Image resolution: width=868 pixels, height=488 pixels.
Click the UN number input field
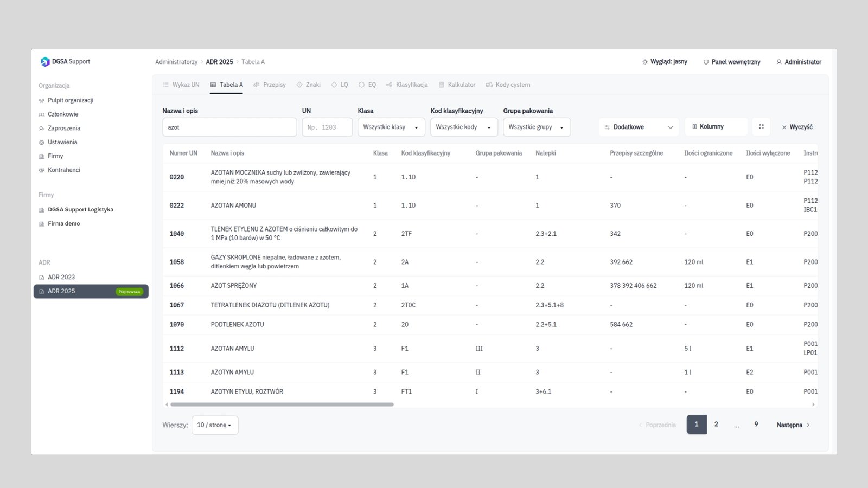coord(327,127)
